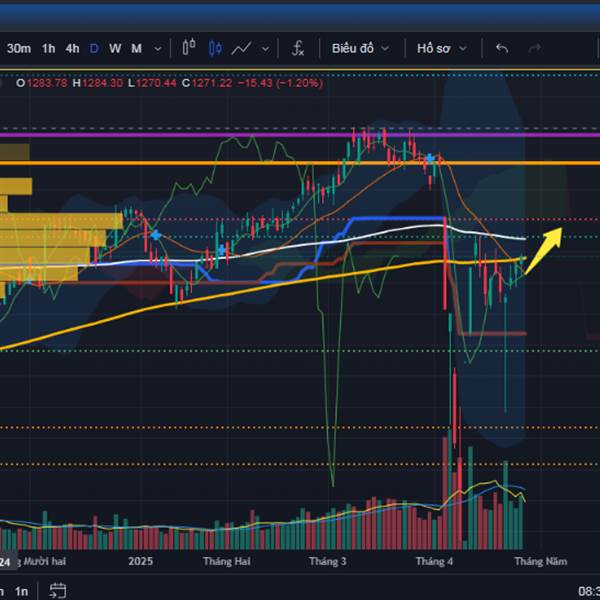The image size is (600, 600).
Task: Open the fx indicators menu
Action: tap(298, 49)
